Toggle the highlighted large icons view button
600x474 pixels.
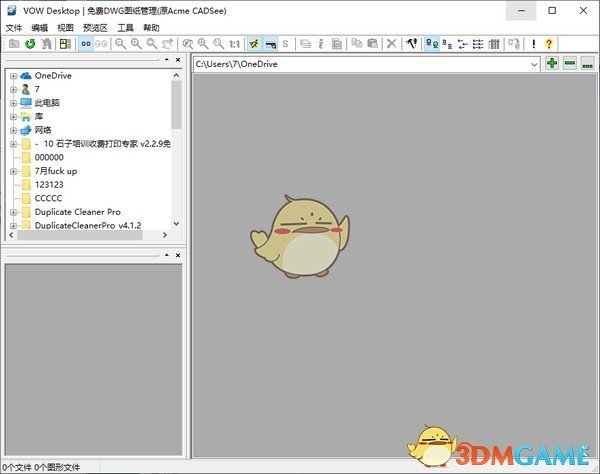tap(432, 44)
